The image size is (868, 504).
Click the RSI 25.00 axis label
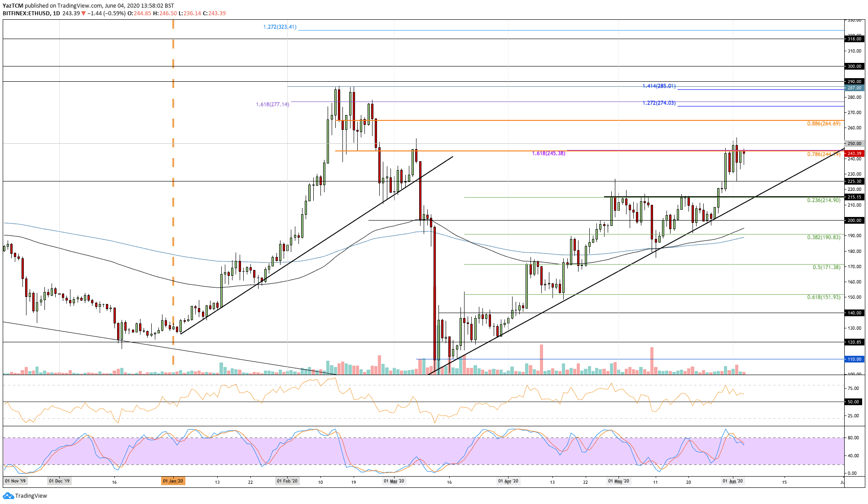point(853,416)
